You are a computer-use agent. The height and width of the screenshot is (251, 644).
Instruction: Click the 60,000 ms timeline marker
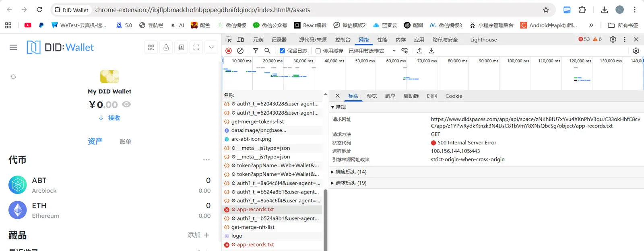396,61
